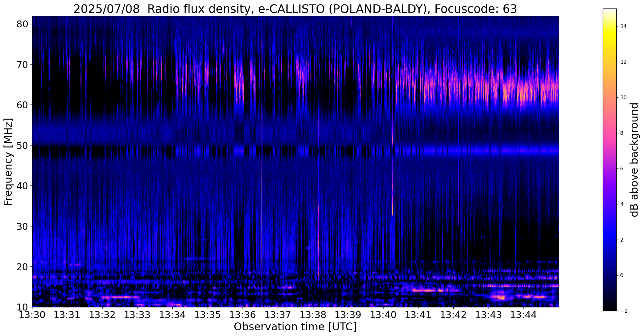Click the black bottom end of the colorbar
644x336 pixels.
point(609,309)
